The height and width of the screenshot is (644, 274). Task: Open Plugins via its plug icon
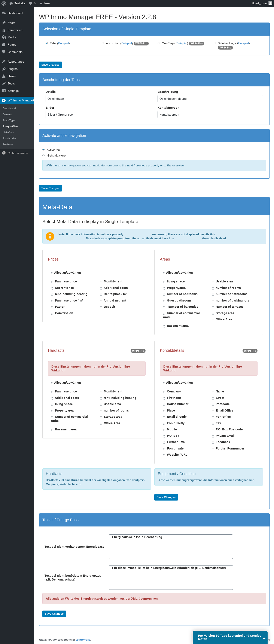4,69
